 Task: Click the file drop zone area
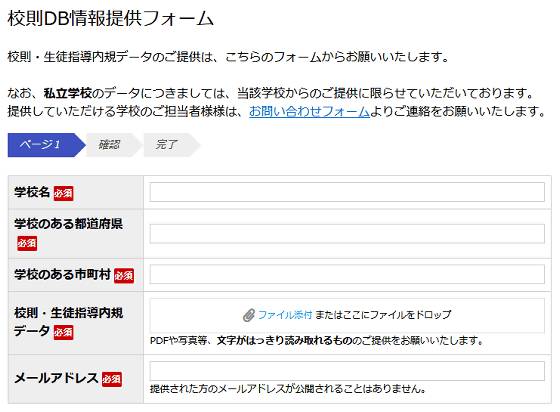point(347,316)
